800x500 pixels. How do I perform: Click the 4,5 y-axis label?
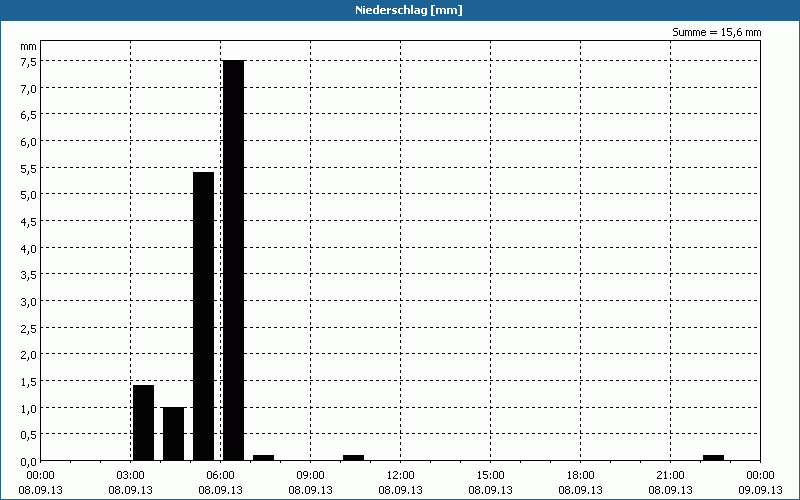[x=28, y=222]
